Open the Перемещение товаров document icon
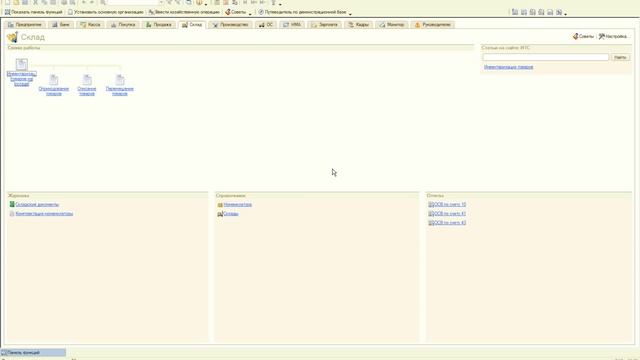 click(120, 80)
